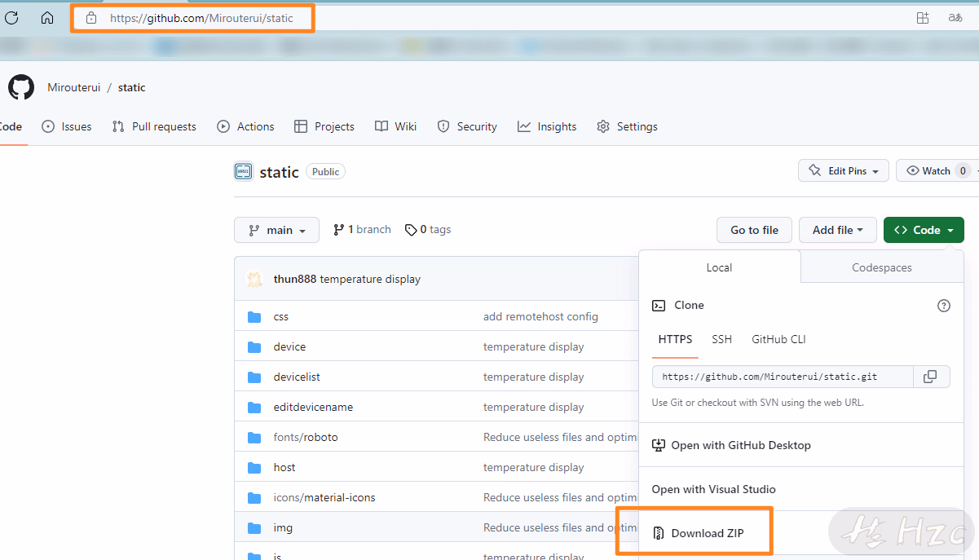Select the SSH clone tab
This screenshot has height=560, width=979.
(721, 339)
